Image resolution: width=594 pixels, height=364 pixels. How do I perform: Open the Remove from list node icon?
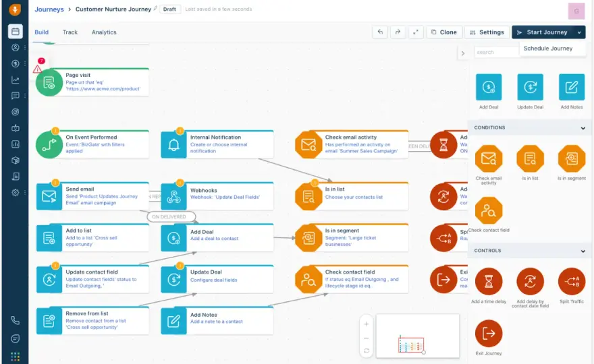coord(49,321)
